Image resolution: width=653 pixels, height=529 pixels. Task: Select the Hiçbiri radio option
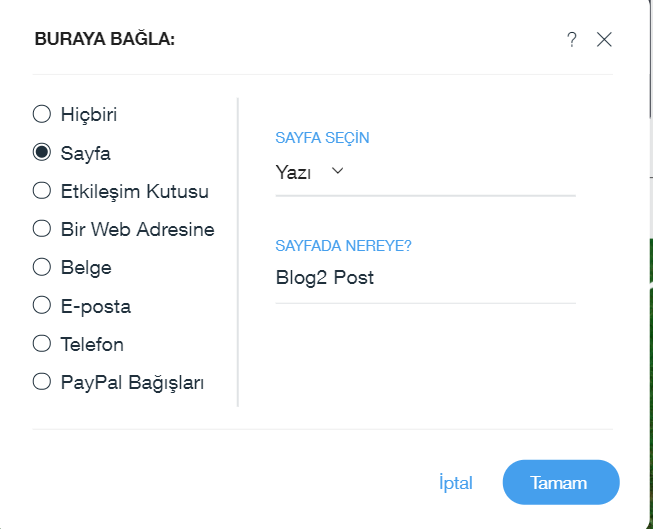(42, 114)
